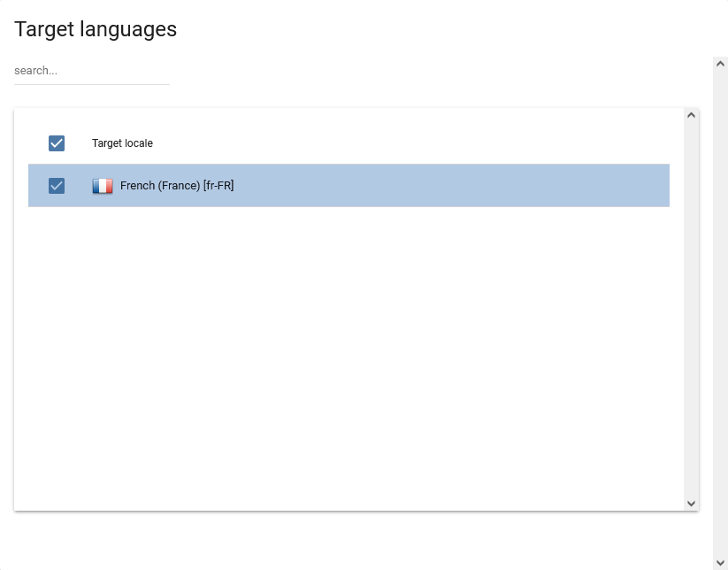Click the outer page scrollbar track
The image size is (728, 570).
[720, 310]
